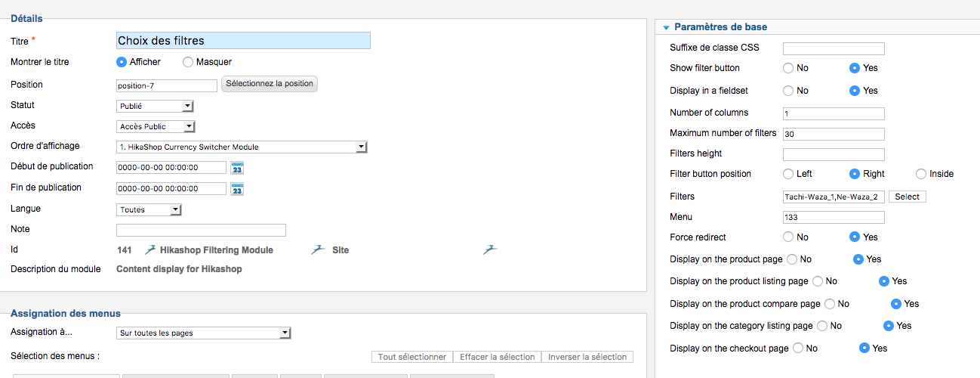The width and height of the screenshot is (980, 378).
Task: Click Joomla icon beside Hikashop Filtering Module
Action: (149, 249)
